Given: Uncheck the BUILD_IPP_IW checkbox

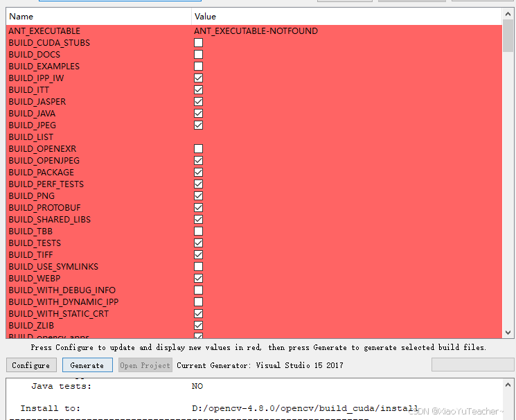Looking at the screenshot, I should click(199, 78).
